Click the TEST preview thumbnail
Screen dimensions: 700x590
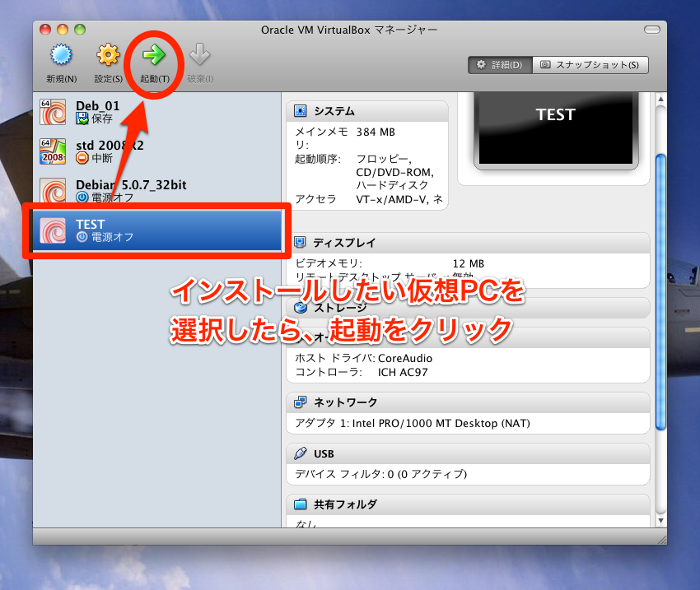click(556, 129)
